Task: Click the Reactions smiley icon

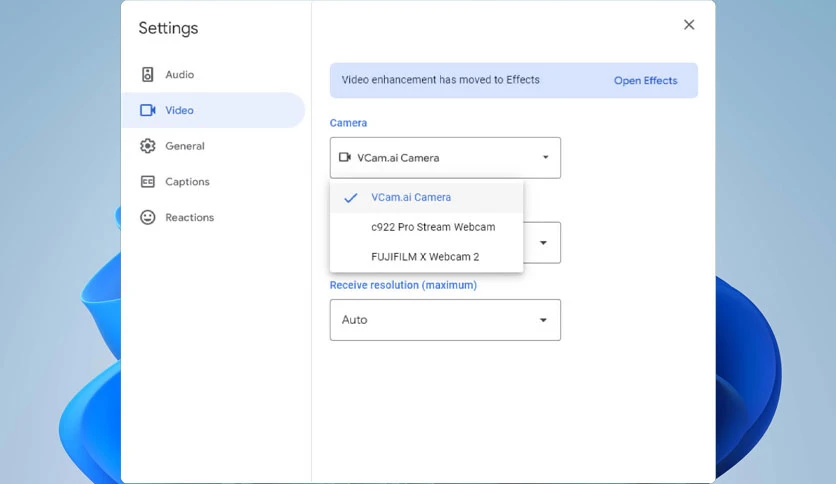Action: pyautogui.click(x=148, y=217)
